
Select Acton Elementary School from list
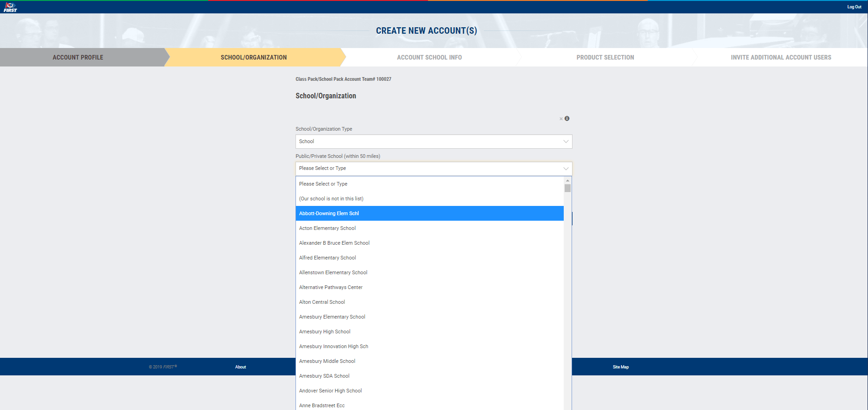327,228
